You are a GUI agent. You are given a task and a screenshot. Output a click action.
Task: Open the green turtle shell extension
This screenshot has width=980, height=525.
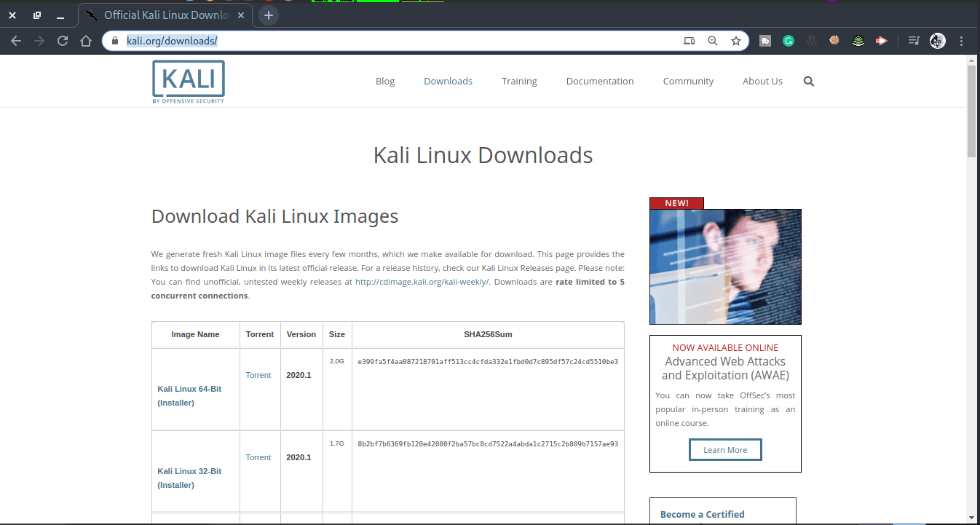(x=858, y=41)
